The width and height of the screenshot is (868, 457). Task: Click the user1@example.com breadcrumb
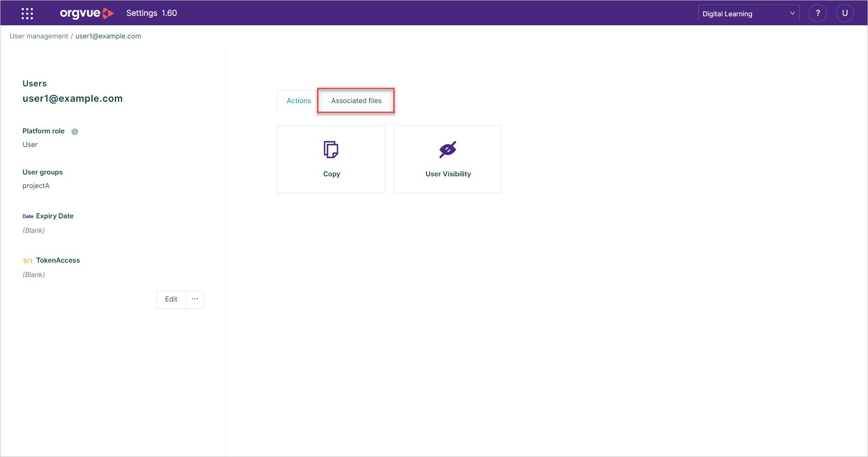click(108, 36)
